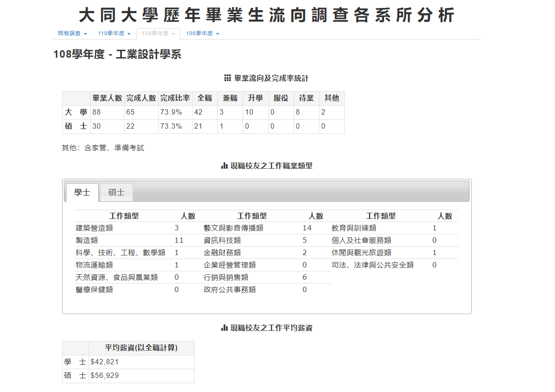The image size is (555, 392).
Task: Click the 碩士 row label in salary table
Action: [75, 376]
